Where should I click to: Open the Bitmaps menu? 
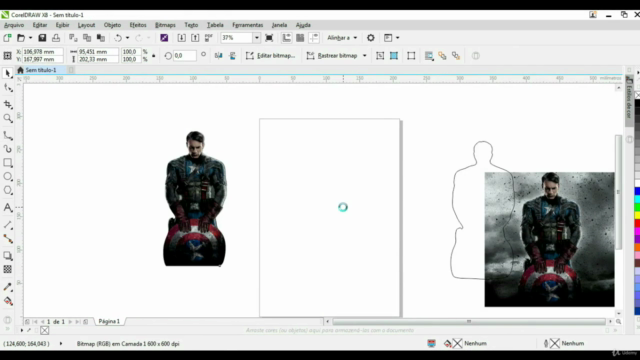[x=165, y=25]
